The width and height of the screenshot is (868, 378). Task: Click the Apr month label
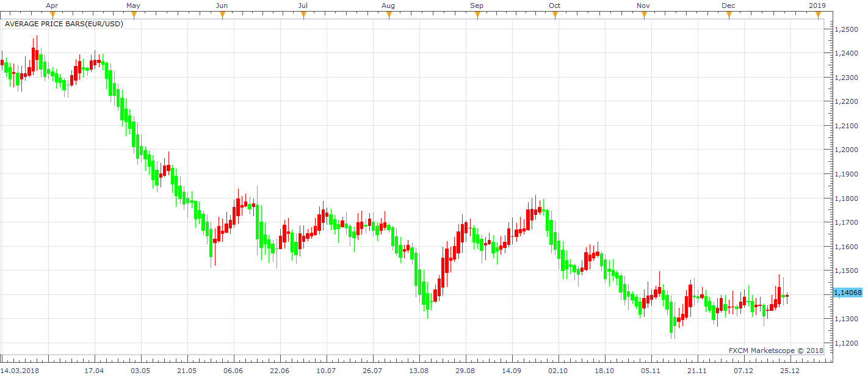(52, 5)
